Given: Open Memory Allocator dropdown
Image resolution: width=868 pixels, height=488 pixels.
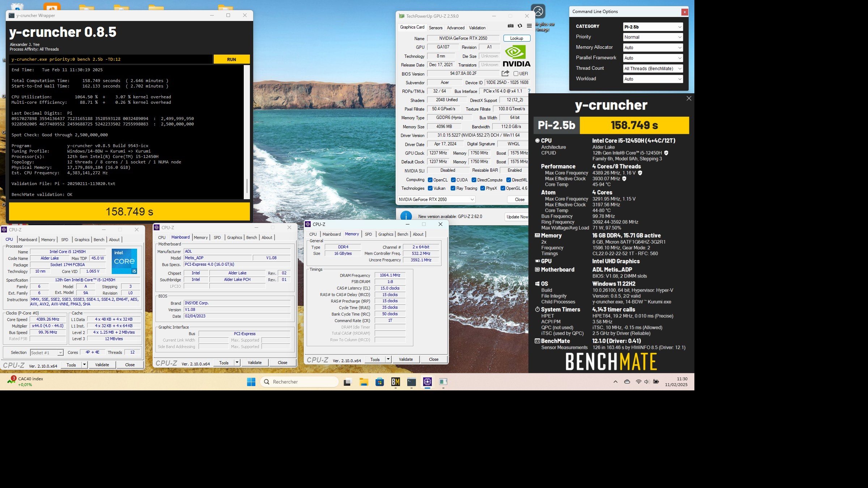Looking at the screenshot, I should click(653, 48).
